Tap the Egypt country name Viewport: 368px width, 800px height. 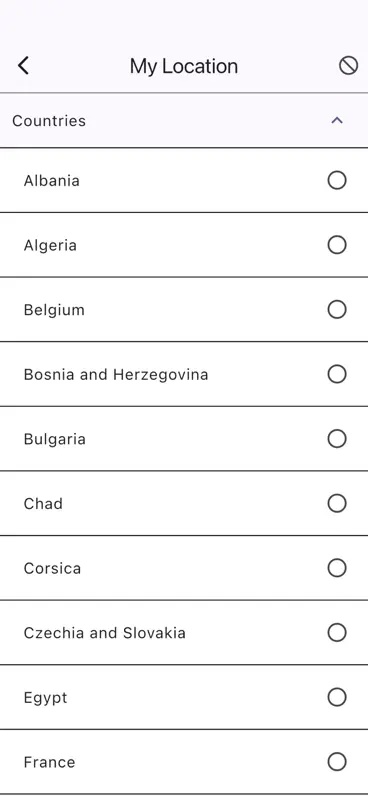coord(45,698)
